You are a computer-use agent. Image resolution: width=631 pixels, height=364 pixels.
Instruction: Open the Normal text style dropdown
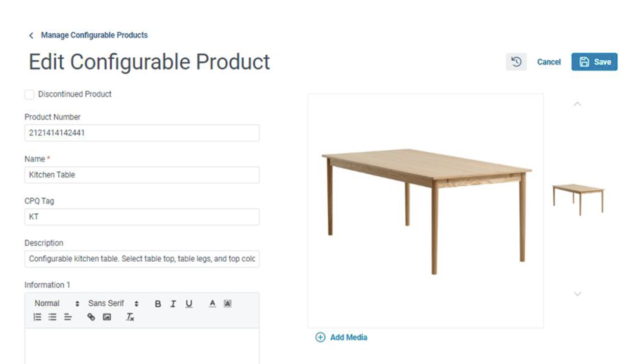(x=57, y=303)
